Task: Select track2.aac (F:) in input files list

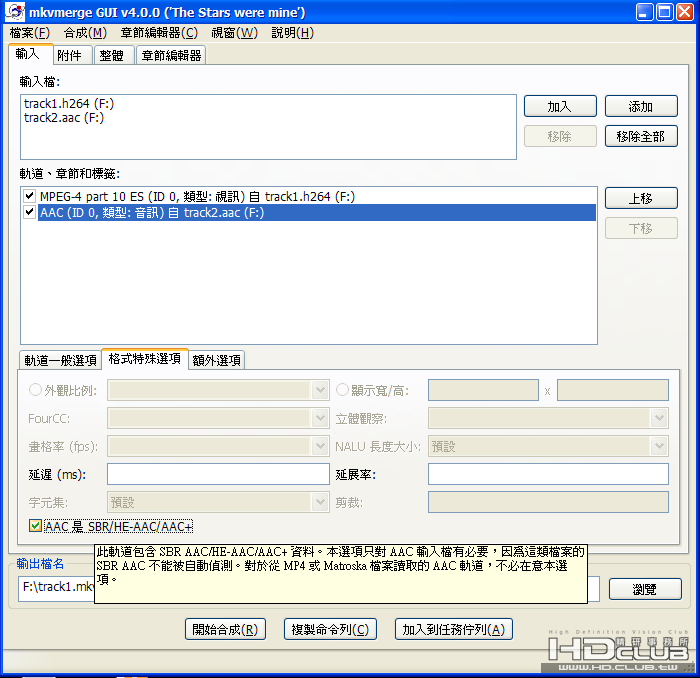Action: point(64,118)
